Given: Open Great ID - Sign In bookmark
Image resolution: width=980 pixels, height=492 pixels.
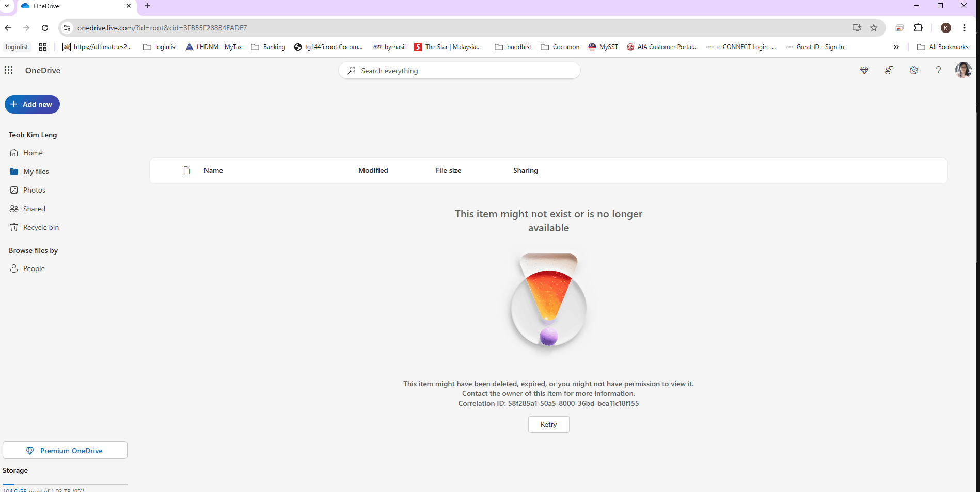Looking at the screenshot, I should click(815, 47).
